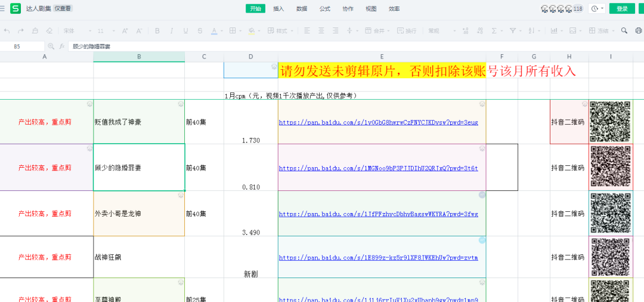
Task: Open the history clock dropdown
Action: [x=597, y=8]
